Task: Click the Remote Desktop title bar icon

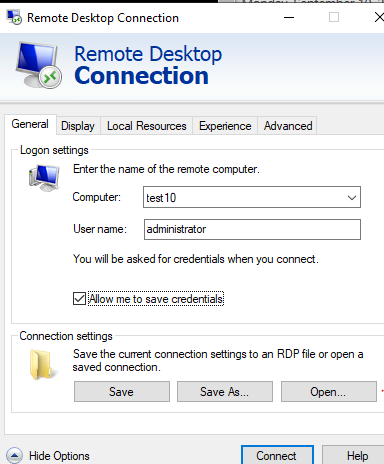Action: click(14, 17)
